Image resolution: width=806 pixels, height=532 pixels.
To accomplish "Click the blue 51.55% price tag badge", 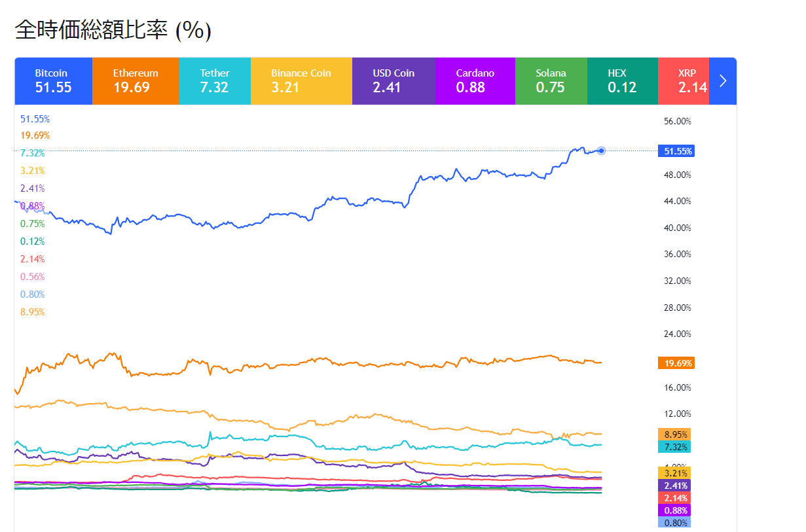I will point(676,151).
